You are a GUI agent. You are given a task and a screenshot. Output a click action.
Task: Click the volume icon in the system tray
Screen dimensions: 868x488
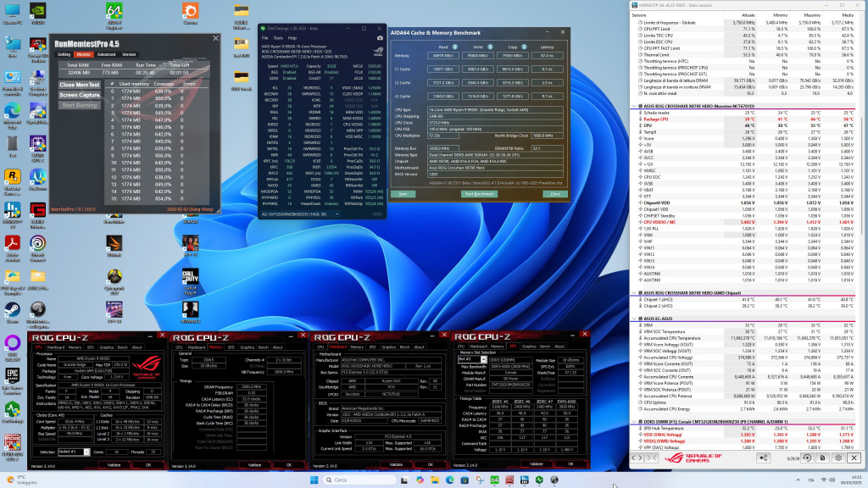[x=832, y=480]
